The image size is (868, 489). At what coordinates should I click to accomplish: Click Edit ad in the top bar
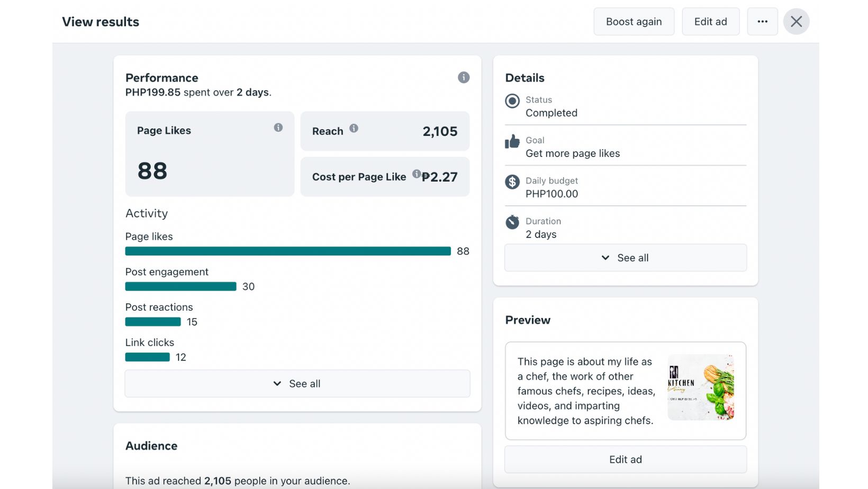coord(710,22)
